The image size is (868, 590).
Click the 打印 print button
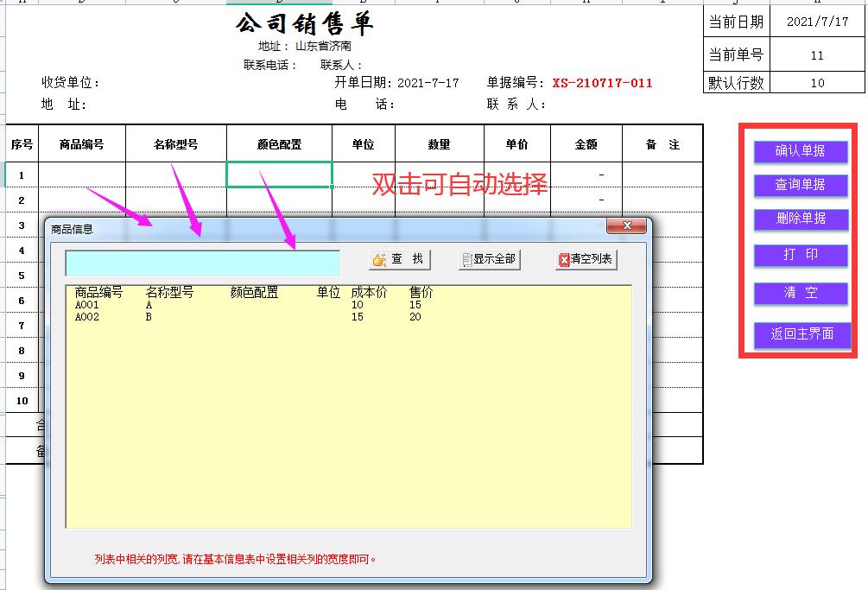click(x=801, y=253)
